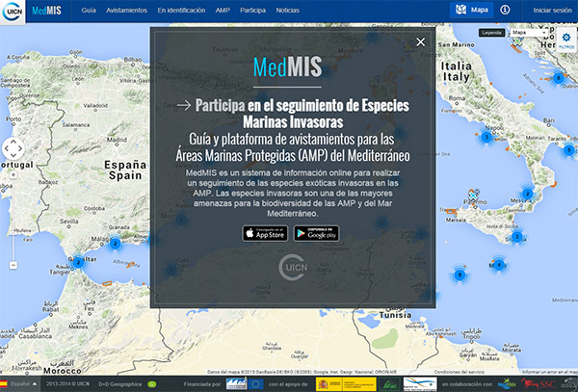The width and height of the screenshot is (578, 392).
Task: Click the Participa link in dialog heading
Action: [x=220, y=105]
